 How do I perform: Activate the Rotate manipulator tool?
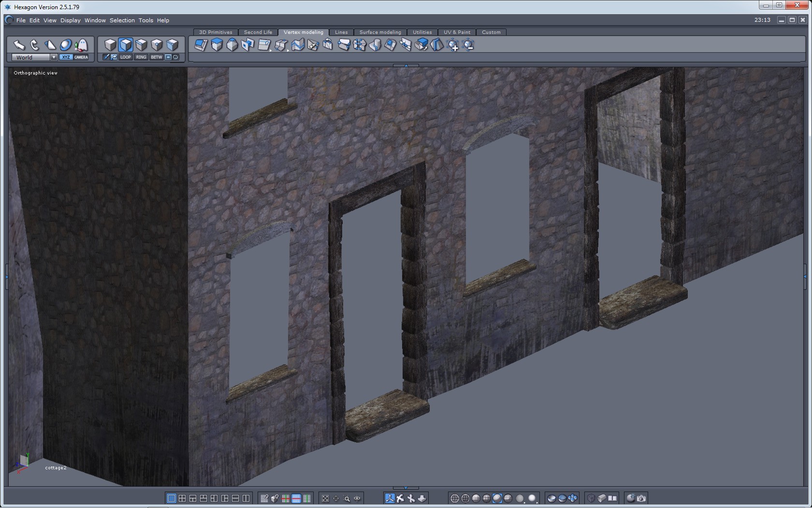[x=35, y=45]
